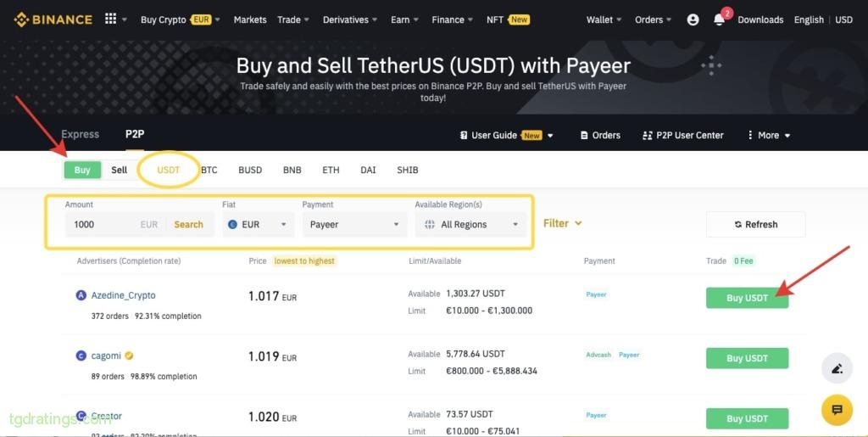Screen dimensions: 868x437
Task: Select the BNB coin tab
Action: click(x=292, y=170)
